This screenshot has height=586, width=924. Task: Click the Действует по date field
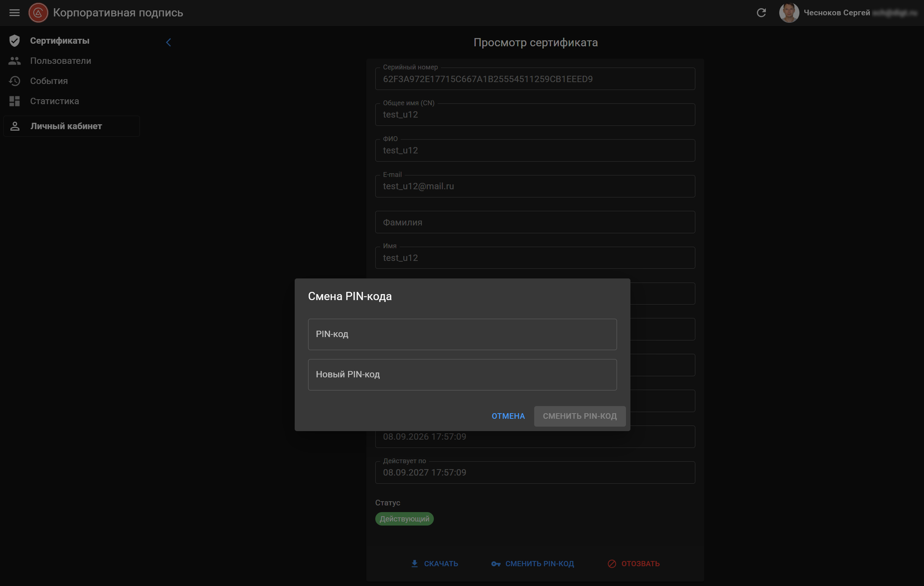tap(535, 472)
